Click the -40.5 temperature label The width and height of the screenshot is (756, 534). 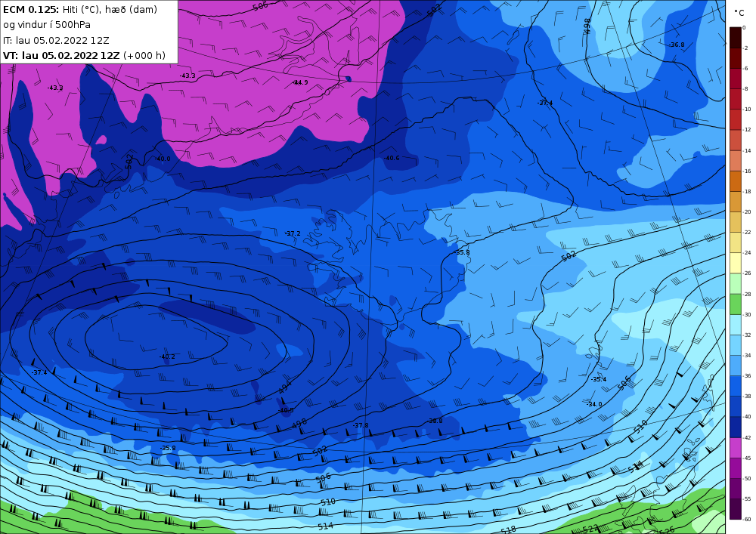(286, 410)
